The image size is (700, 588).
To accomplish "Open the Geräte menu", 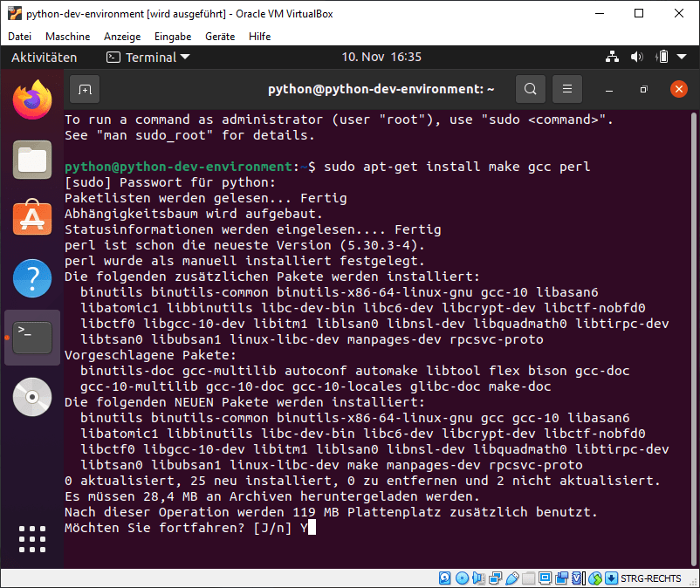I will pyautogui.click(x=219, y=37).
